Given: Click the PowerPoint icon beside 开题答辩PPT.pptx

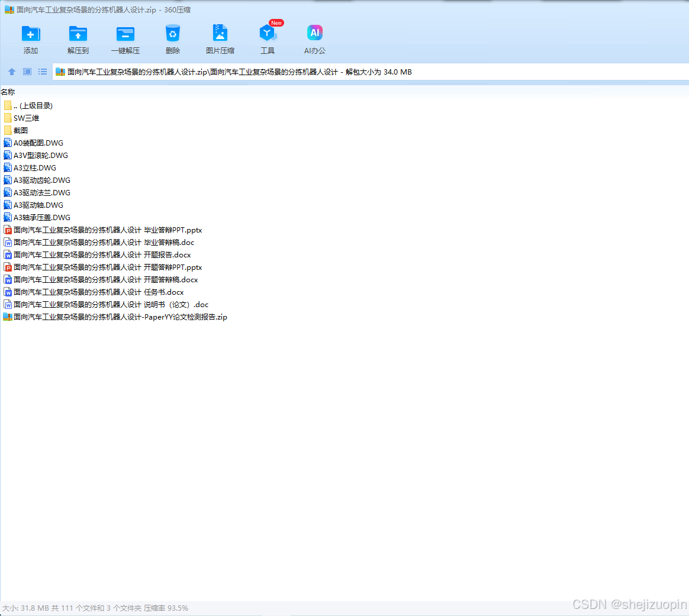Looking at the screenshot, I should tap(8, 267).
